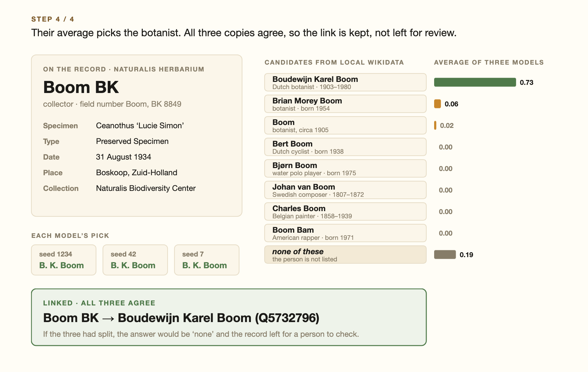This screenshot has height=372, width=588.
Task: Click 'On the record · Naturalis Herbarium' label
Action: [x=123, y=69]
